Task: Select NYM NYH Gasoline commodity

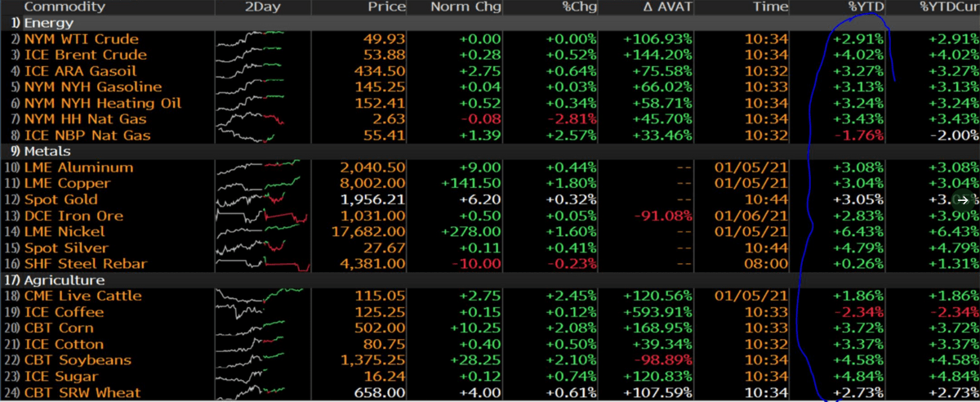Action: point(93,87)
